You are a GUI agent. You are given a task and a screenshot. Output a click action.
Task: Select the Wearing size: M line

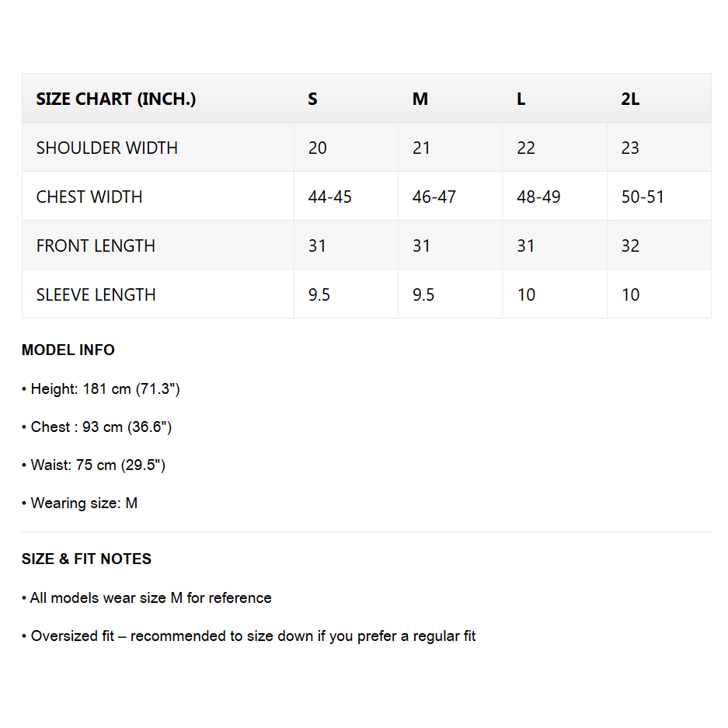(80, 503)
